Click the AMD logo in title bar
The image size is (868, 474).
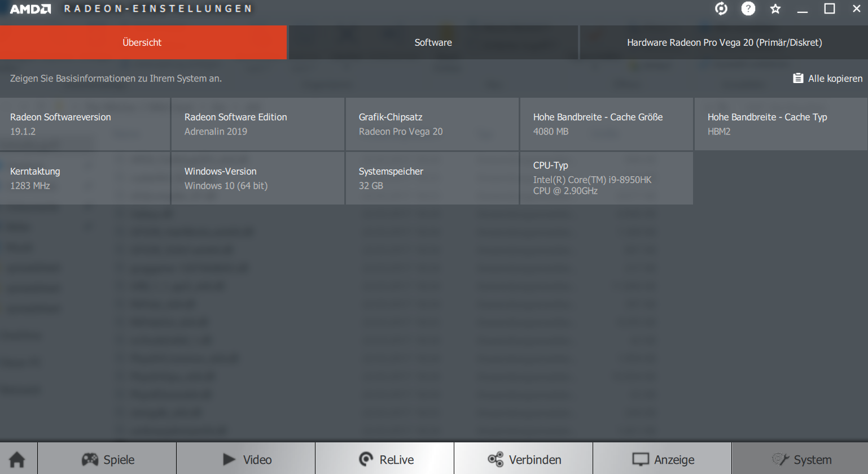30,9
